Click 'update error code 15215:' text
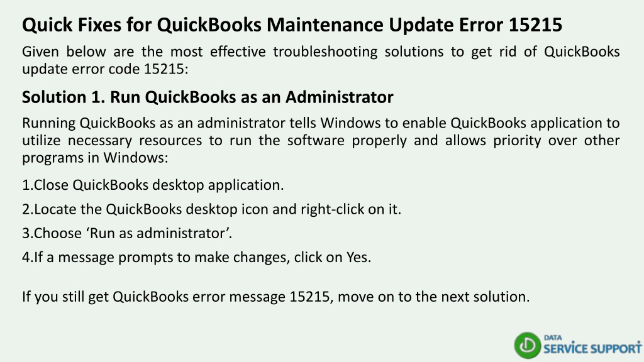This screenshot has height=362, width=644. pyautogui.click(x=105, y=69)
